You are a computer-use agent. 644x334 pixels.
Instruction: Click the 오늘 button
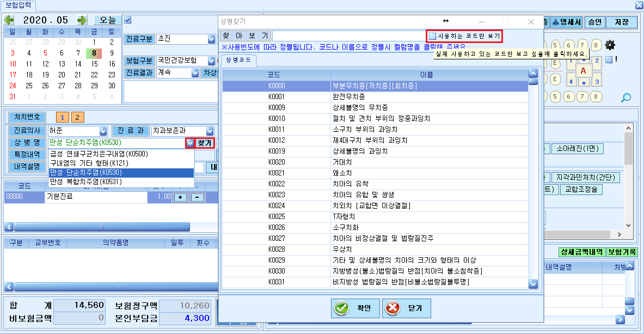(108, 20)
